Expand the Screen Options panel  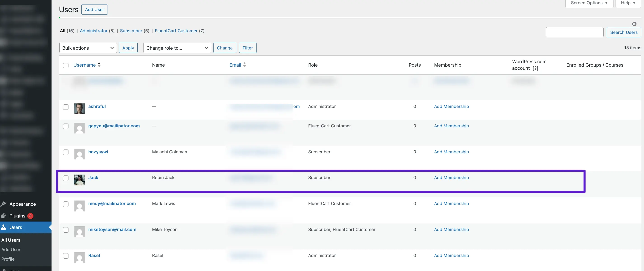tap(589, 3)
